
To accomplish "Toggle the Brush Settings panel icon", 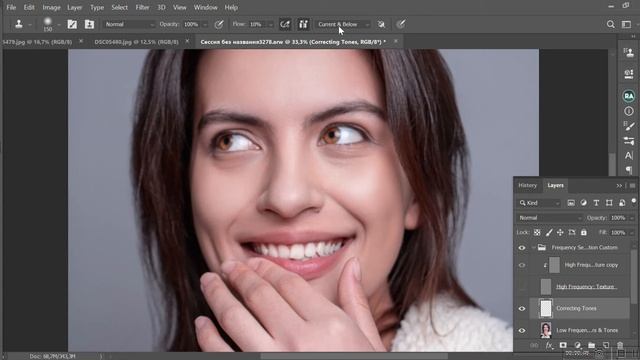I will click(72, 24).
